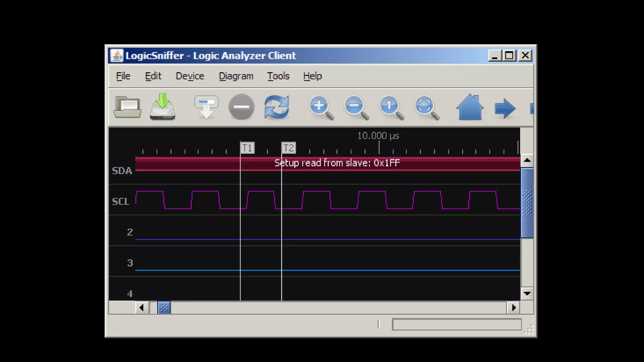Select the T2 cursor marker
Viewport: 644px width, 362px height.
[x=289, y=148]
